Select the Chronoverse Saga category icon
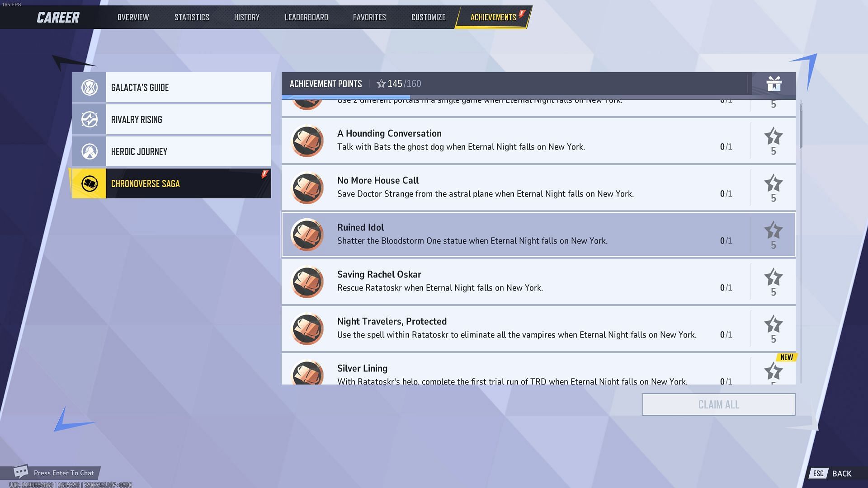Viewport: 868px width, 488px height. [90, 183]
